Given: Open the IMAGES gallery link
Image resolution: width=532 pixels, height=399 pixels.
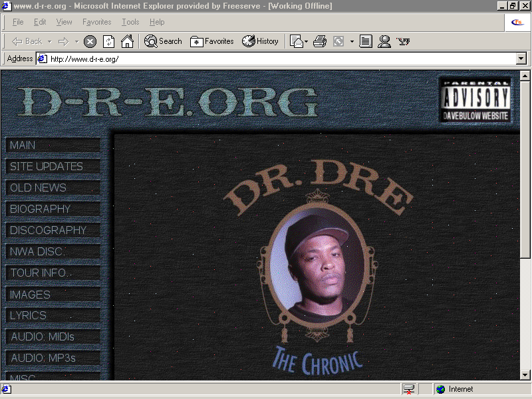Looking at the screenshot, I should 53,294.
